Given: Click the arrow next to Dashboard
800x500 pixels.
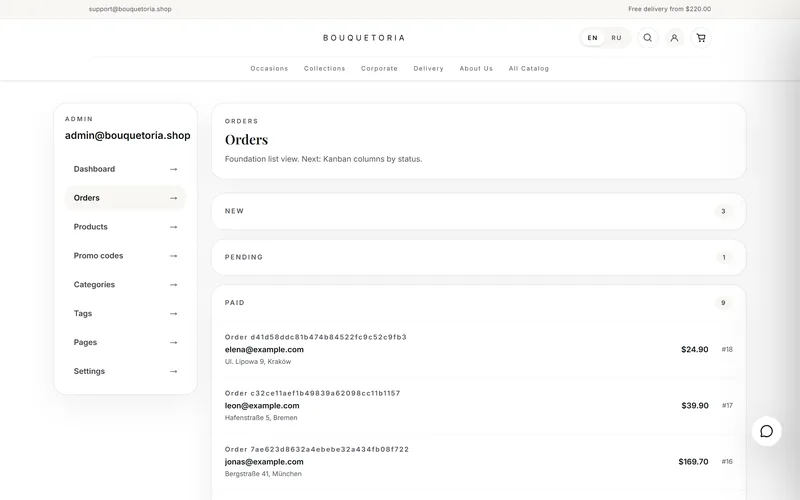Looking at the screenshot, I should pyautogui.click(x=173, y=169).
